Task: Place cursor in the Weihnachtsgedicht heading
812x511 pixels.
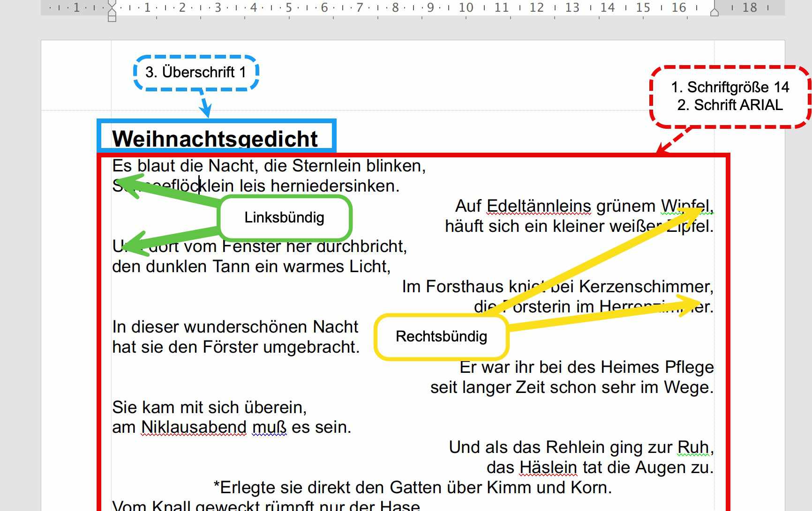Action: click(215, 139)
